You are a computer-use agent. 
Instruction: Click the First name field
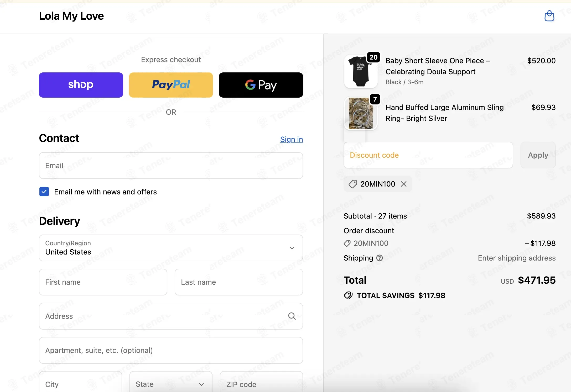pyautogui.click(x=103, y=282)
